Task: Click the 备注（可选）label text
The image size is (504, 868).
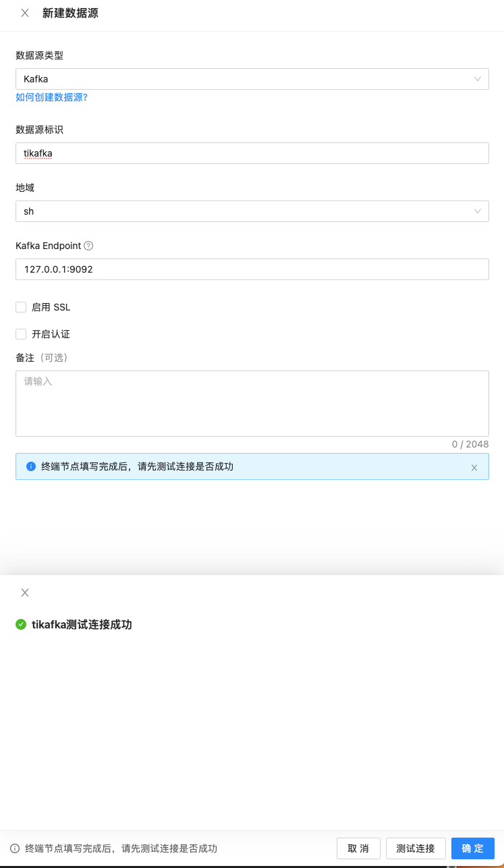Action: pyautogui.click(x=42, y=358)
